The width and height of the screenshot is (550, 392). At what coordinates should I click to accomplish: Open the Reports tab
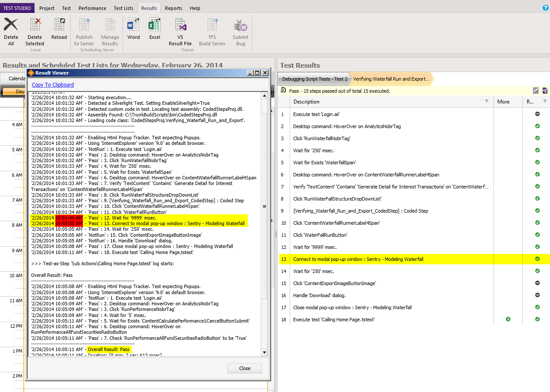point(173,8)
